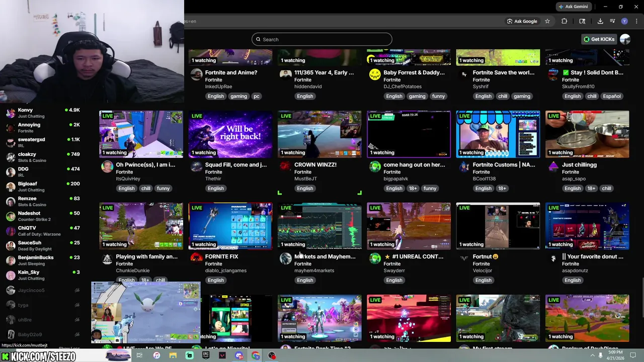
Task: Open Task View on taskbar
Action: (x=139, y=355)
